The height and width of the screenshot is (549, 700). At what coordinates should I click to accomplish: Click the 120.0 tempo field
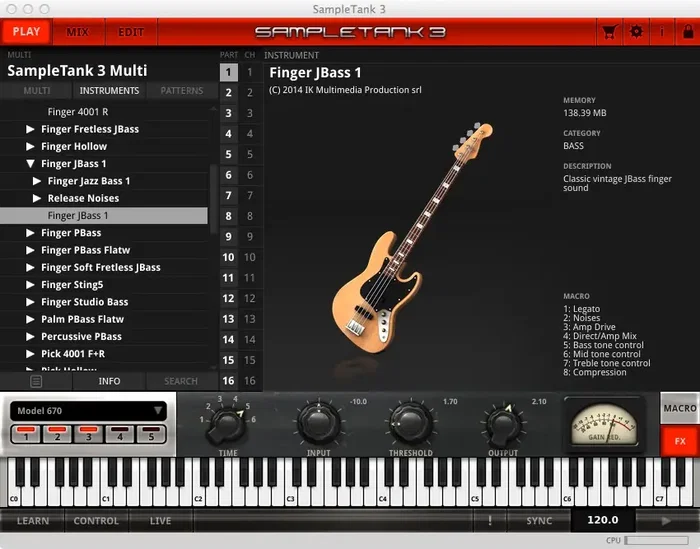(x=603, y=520)
